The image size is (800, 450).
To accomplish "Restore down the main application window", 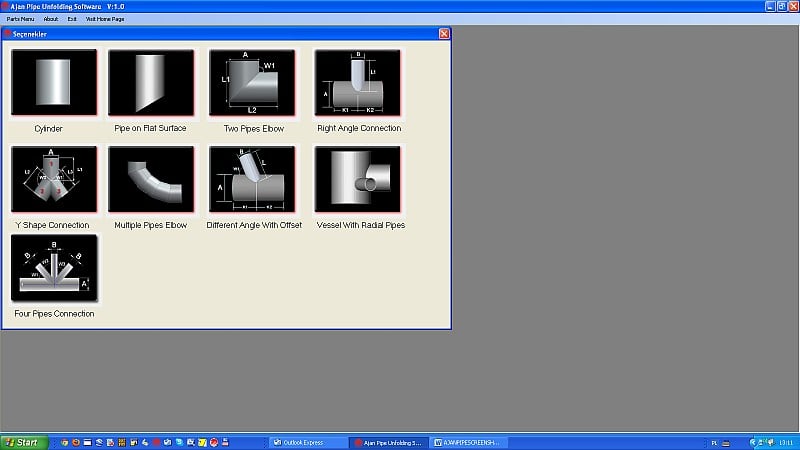I will (x=782, y=6).
